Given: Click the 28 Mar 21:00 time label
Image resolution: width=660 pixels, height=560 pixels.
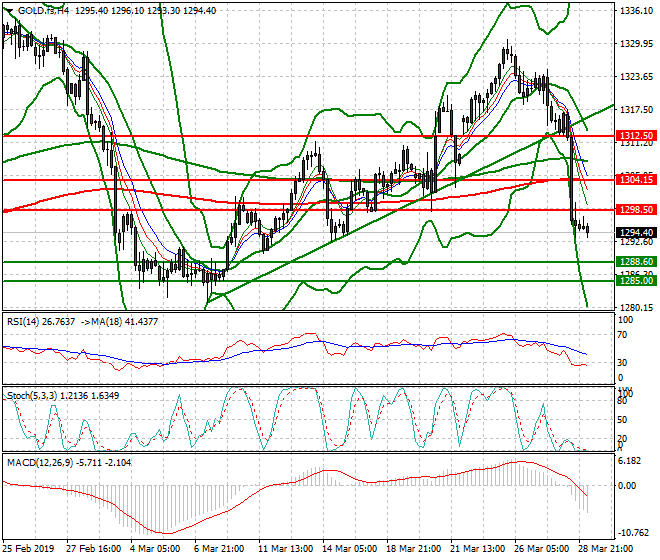Looking at the screenshot, I should [x=606, y=549].
